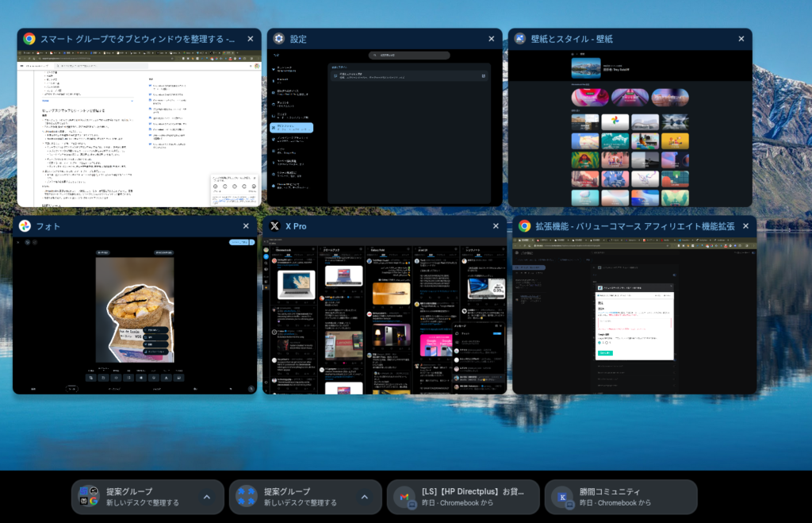Click the Chrome icon on 拡張機能 window
Screen dimensions: 812x523
[x=524, y=226]
